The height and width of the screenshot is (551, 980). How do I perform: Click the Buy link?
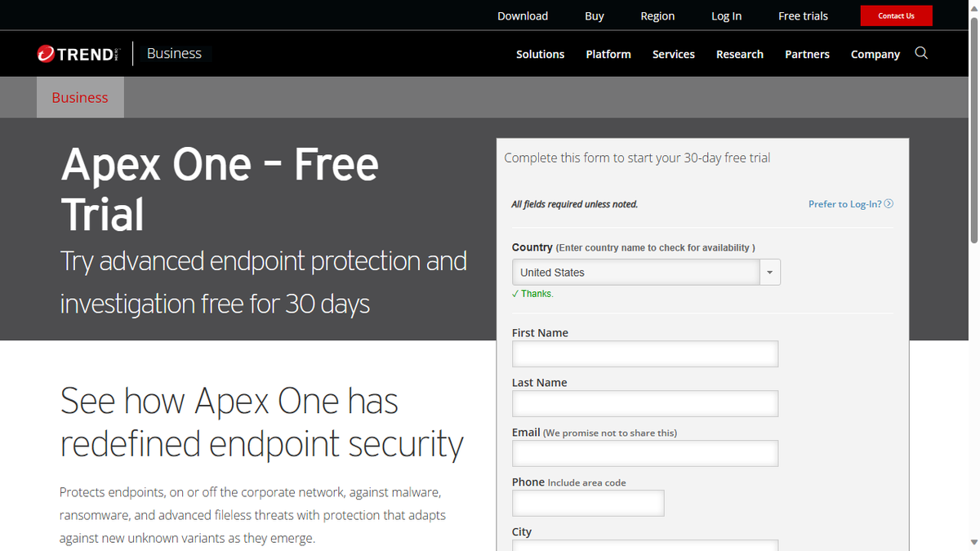pos(594,16)
